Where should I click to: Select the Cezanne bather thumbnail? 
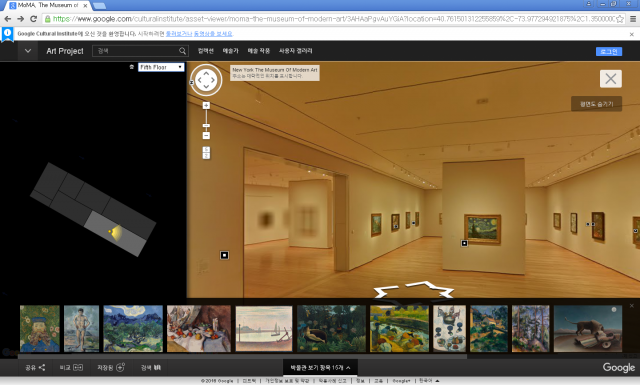click(81, 329)
